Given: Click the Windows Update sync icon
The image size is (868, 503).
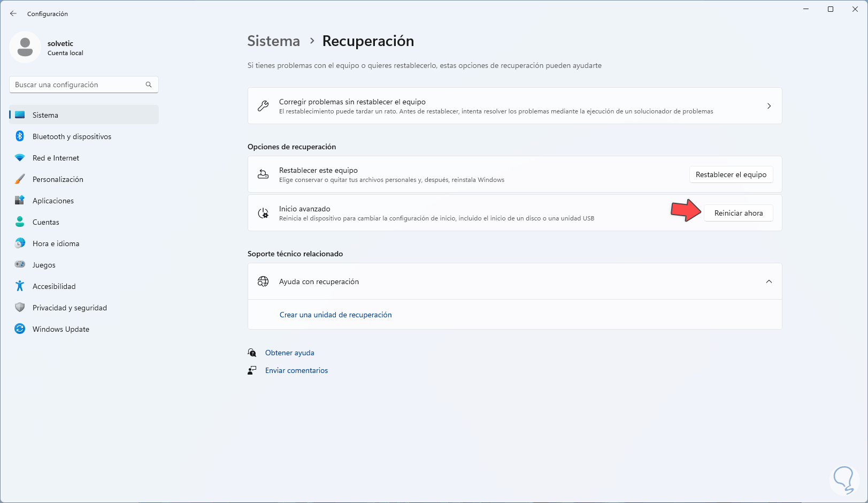Looking at the screenshot, I should click(20, 329).
